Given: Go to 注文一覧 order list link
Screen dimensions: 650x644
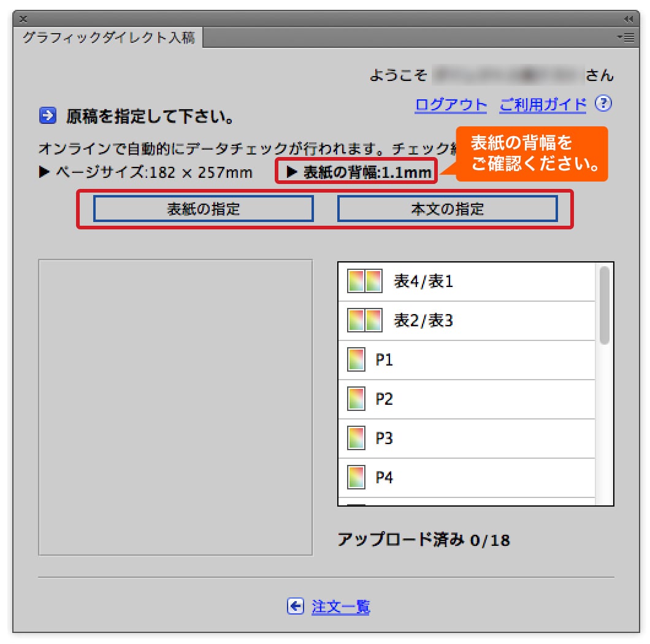Looking at the screenshot, I should (340, 607).
